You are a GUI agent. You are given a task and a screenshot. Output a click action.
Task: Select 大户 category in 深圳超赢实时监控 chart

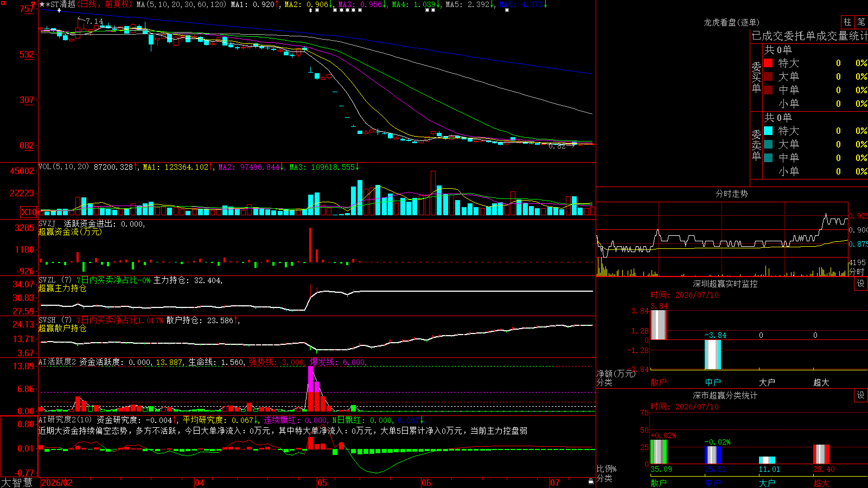pyautogui.click(x=767, y=382)
